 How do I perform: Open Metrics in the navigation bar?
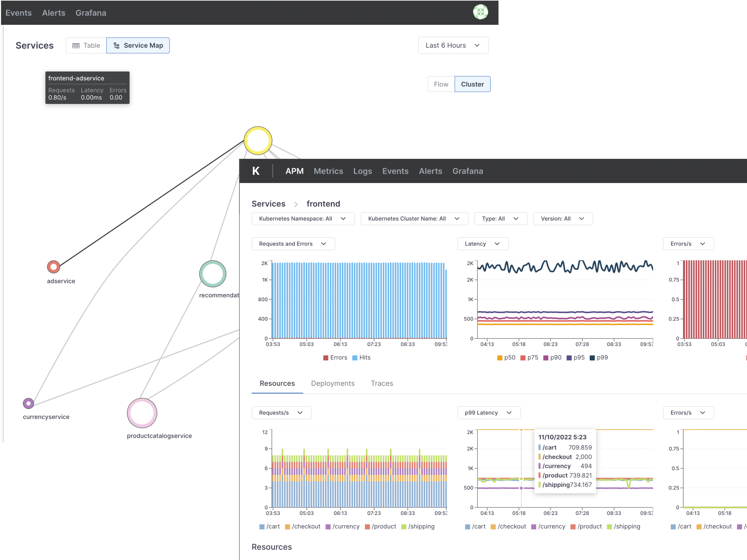(328, 171)
